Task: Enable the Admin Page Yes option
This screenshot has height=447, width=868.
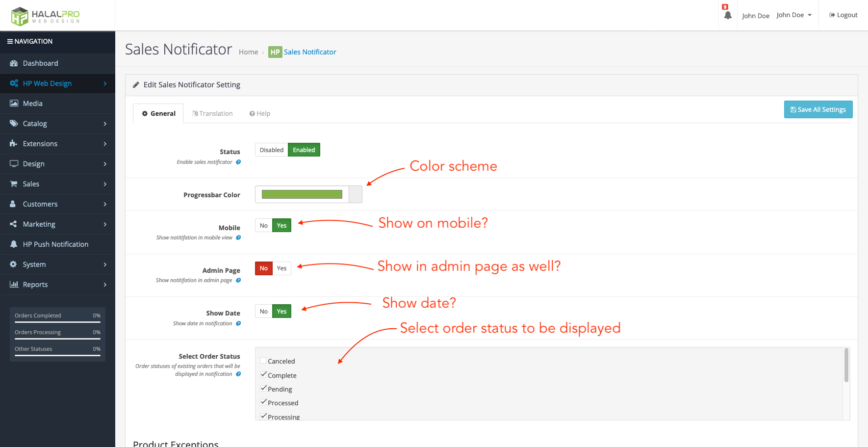Action: 281,268
